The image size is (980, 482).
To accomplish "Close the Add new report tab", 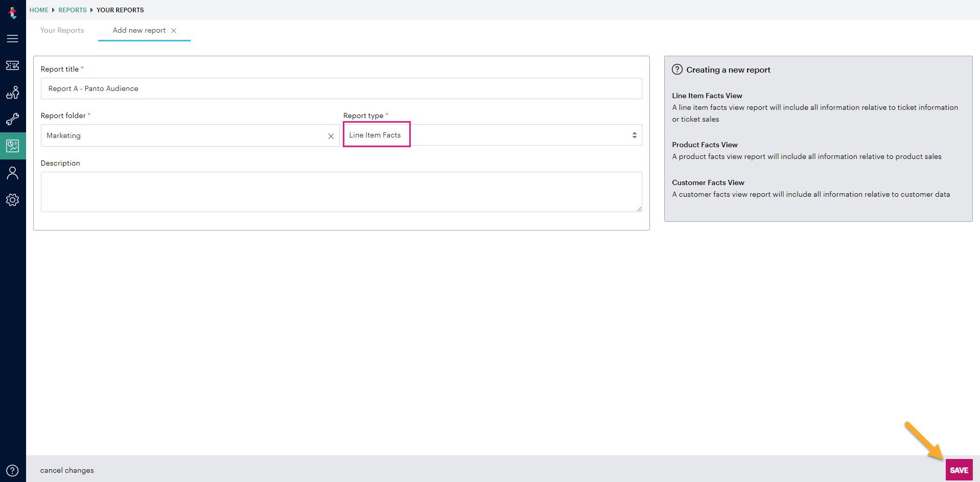I will click(x=174, y=31).
